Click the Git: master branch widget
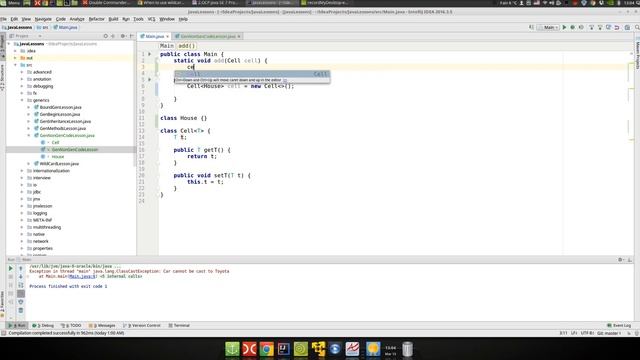 coord(609,333)
